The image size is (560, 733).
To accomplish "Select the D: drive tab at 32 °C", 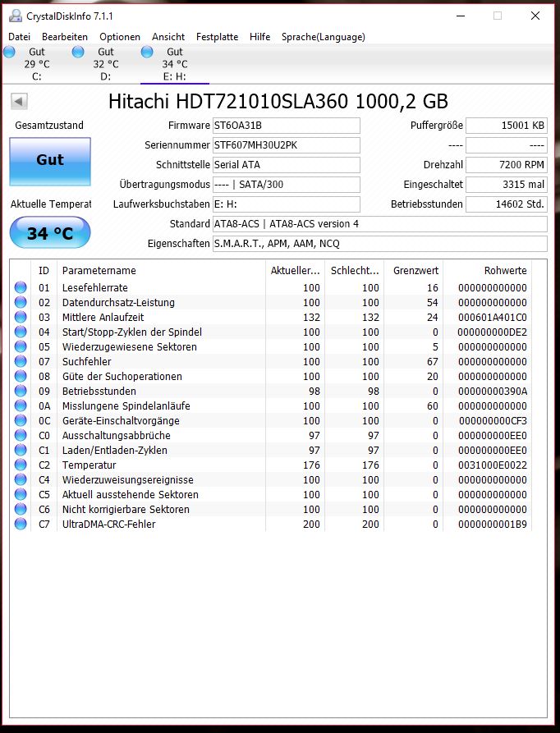I will coord(106,64).
